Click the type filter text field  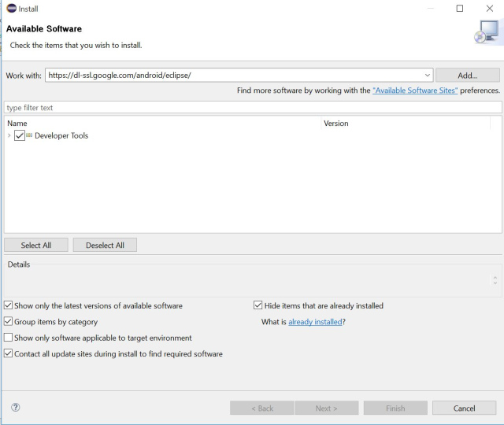[252, 107]
